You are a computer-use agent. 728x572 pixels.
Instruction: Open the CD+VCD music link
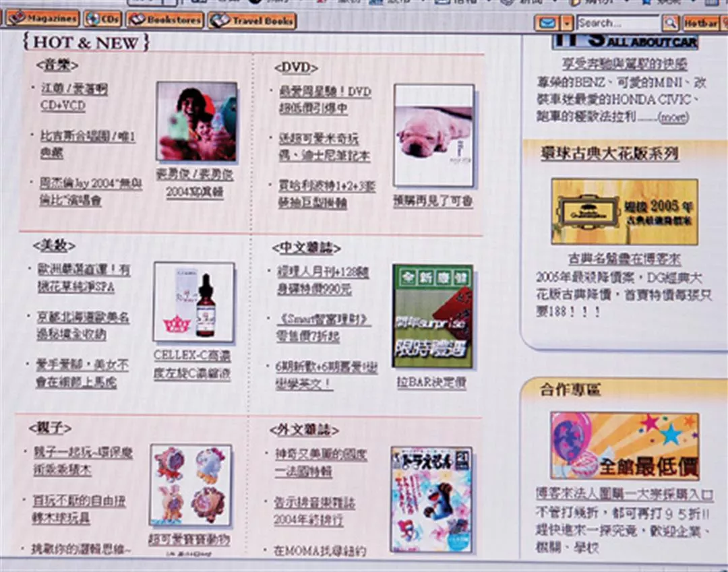click(x=63, y=106)
